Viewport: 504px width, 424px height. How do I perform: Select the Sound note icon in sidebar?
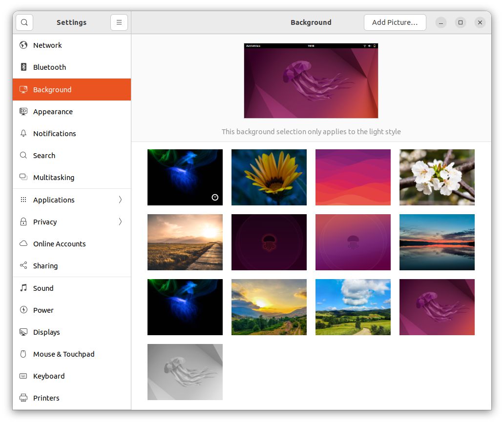tap(23, 288)
